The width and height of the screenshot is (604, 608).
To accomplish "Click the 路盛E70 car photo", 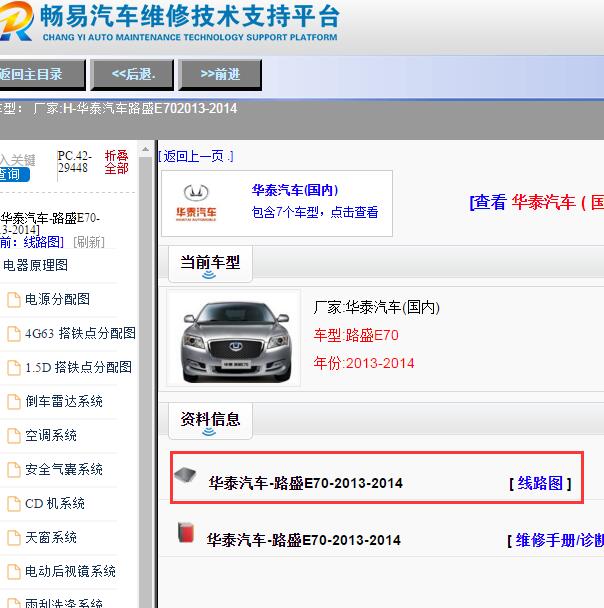I will pyautogui.click(x=234, y=339).
